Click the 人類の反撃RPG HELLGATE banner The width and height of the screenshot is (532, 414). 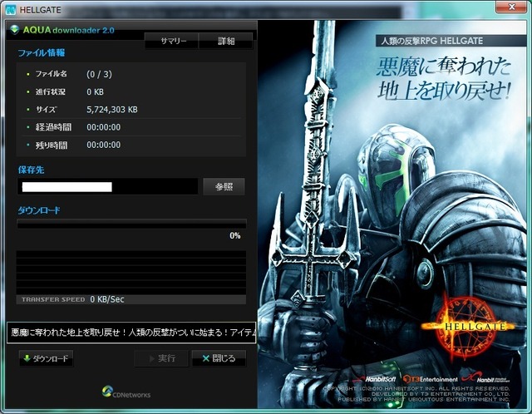point(451,41)
